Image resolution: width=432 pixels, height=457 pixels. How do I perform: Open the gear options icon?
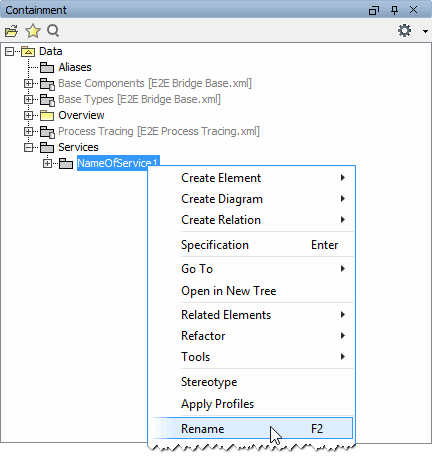click(404, 31)
